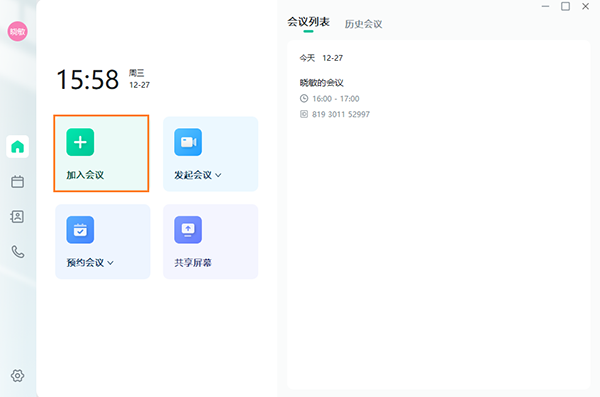Click the clock icon beside meeting time
The width and height of the screenshot is (600, 397).
tap(304, 98)
